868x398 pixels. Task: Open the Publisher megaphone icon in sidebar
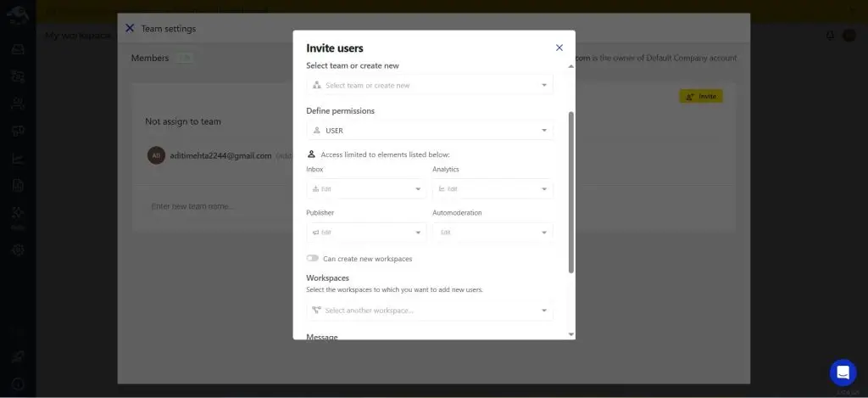pyautogui.click(x=18, y=131)
